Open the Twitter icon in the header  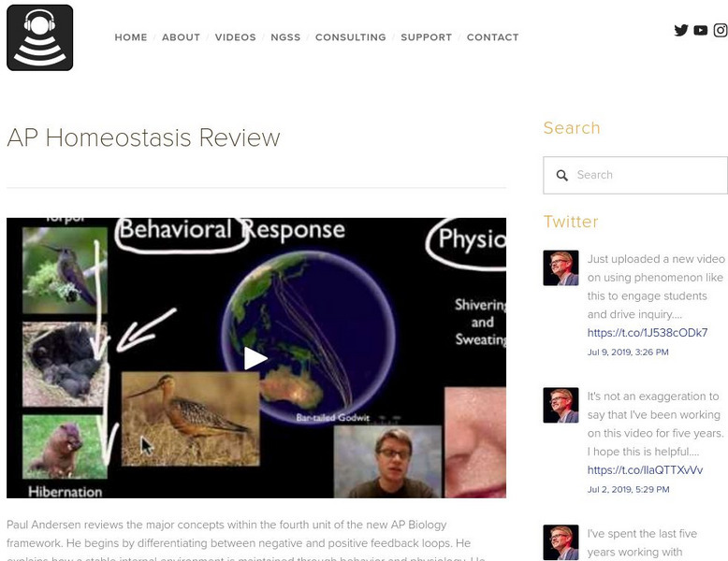[x=681, y=31]
